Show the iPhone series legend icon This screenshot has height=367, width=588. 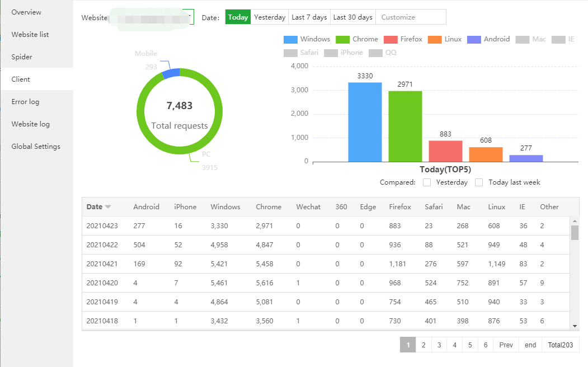331,53
